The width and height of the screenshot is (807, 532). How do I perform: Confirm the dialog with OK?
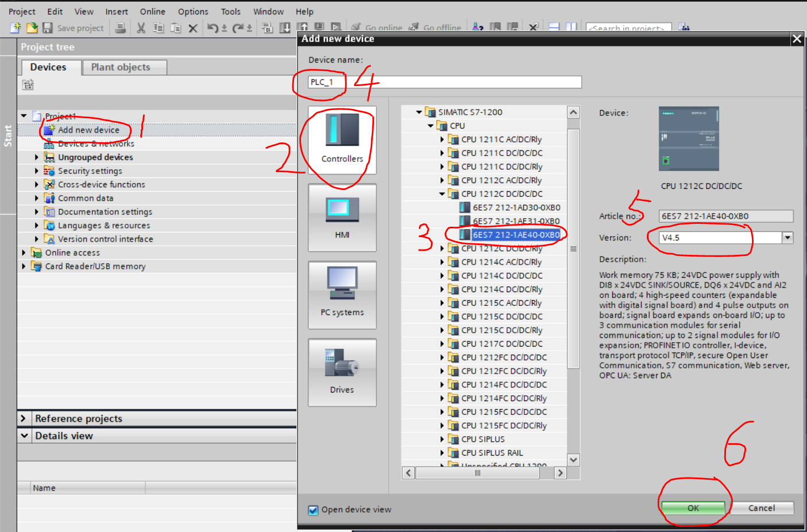coord(693,508)
